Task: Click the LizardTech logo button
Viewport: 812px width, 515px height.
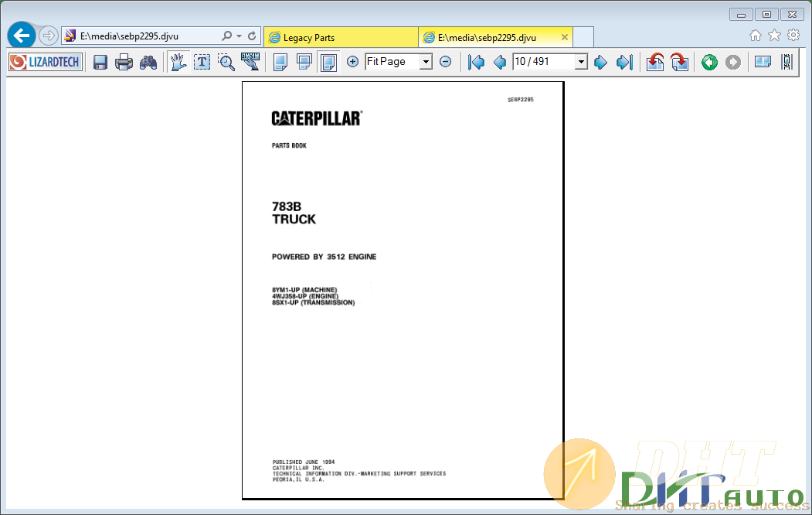Action: pos(46,62)
